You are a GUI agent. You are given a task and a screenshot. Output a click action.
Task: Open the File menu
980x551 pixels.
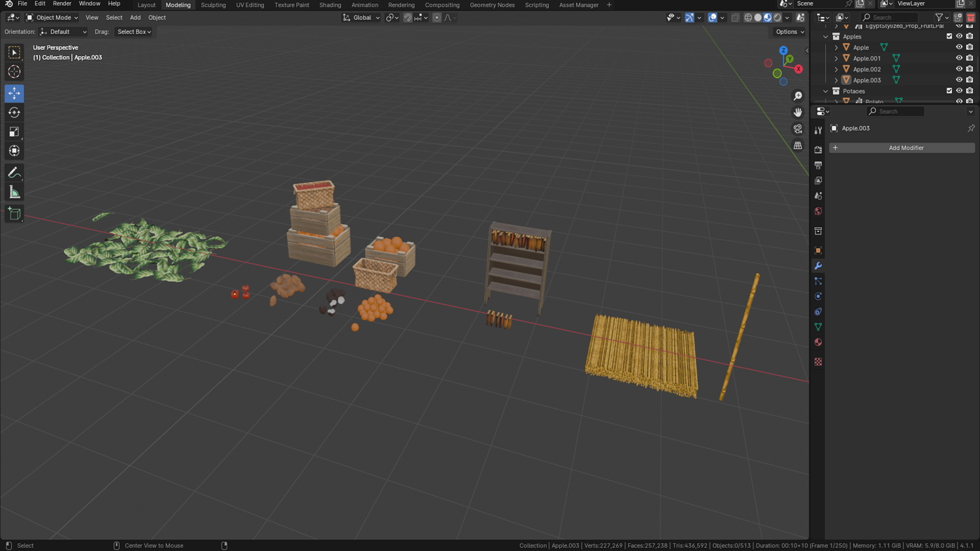[22, 4]
